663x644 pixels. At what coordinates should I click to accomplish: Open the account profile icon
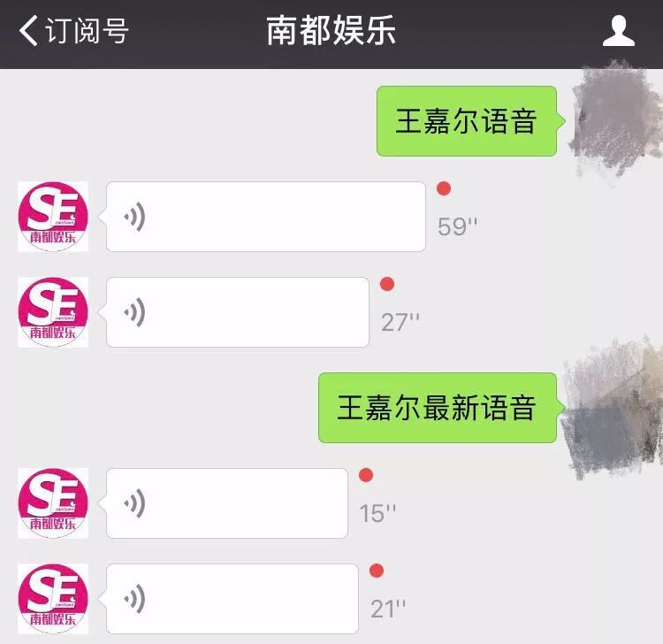coord(619,30)
